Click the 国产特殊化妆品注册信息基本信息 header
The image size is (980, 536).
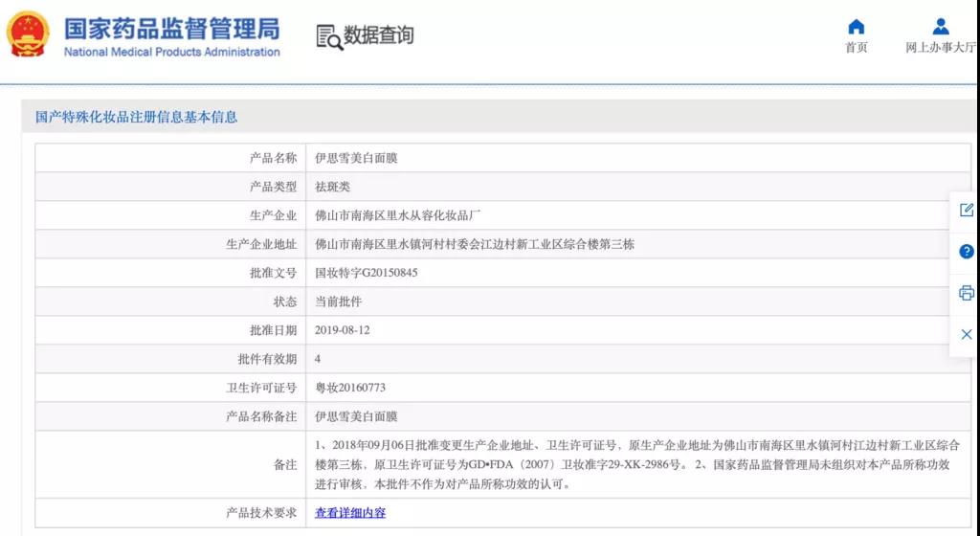tap(136, 117)
